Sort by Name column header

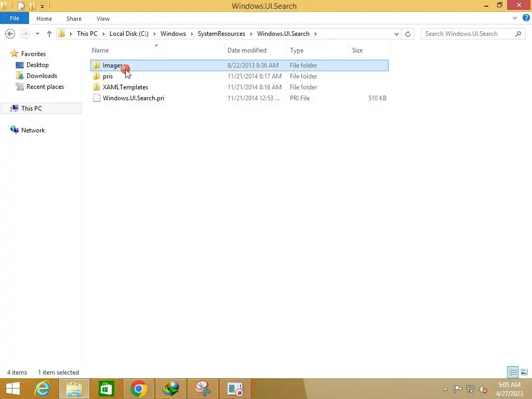coord(100,50)
